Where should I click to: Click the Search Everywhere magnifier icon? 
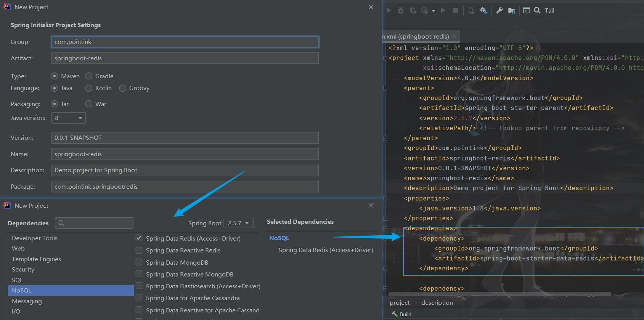(x=537, y=10)
